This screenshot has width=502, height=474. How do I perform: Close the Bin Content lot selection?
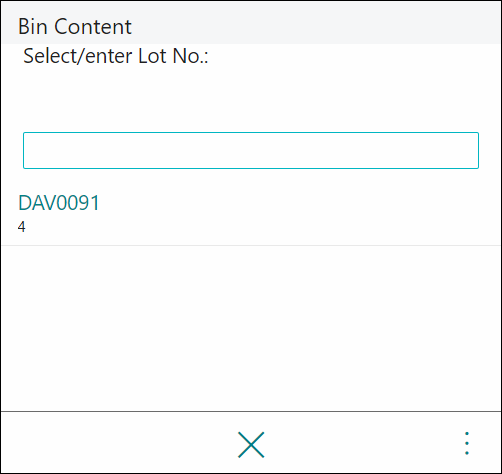pyautogui.click(x=251, y=444)
